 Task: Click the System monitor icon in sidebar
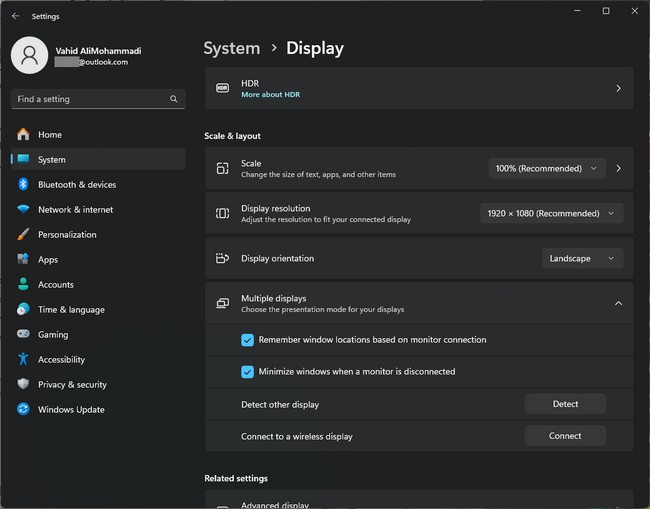click(23, 159)
